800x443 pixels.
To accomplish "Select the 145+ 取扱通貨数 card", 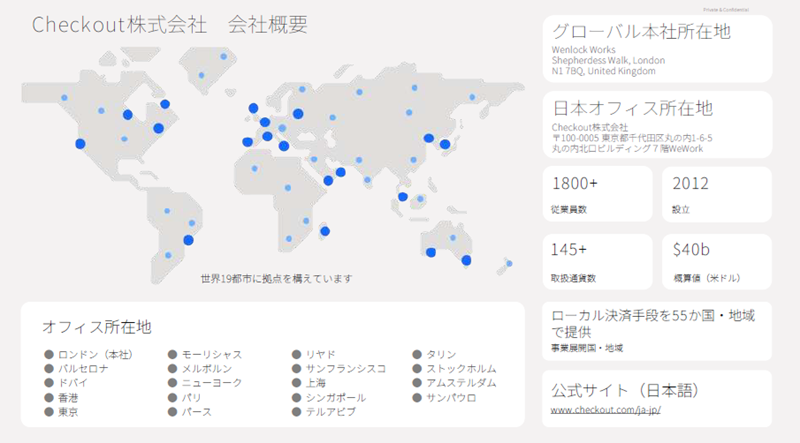I will 595,261.
